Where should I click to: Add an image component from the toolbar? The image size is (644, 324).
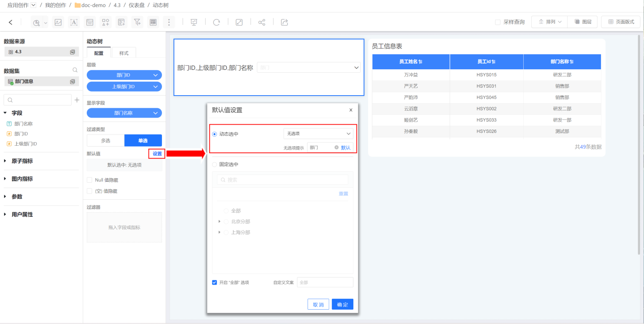[58, 22]
